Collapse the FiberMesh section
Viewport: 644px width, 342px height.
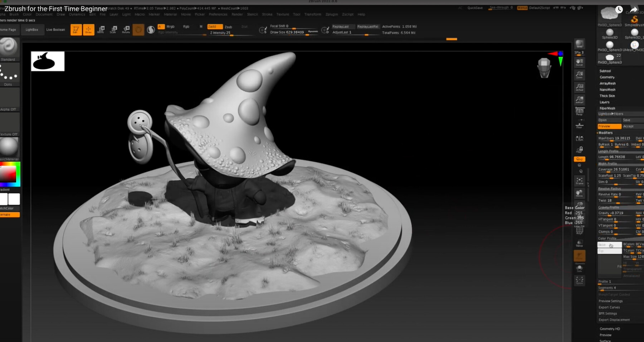607,108
